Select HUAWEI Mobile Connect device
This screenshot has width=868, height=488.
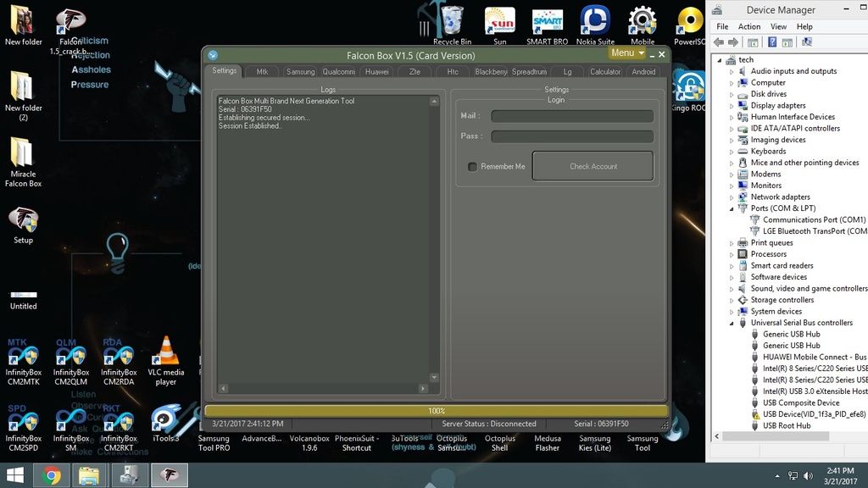[x=815, y=357]
